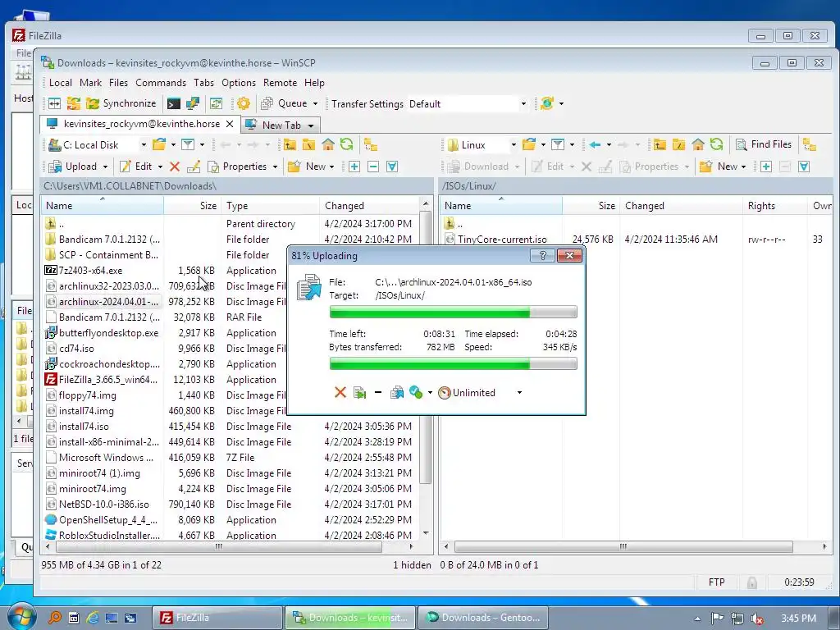The width and height of the screenshot is (840, 630).
Task: Go to local parent directory icon
Action: click(x=290, y=144)
